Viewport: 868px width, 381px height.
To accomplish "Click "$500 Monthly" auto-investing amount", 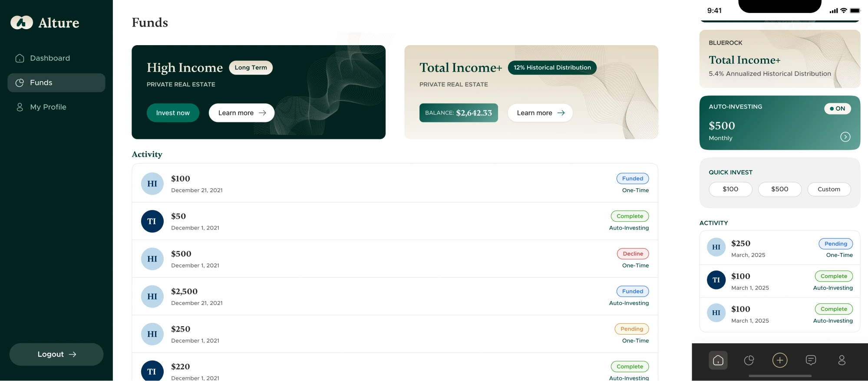I will tap(722, 131).
